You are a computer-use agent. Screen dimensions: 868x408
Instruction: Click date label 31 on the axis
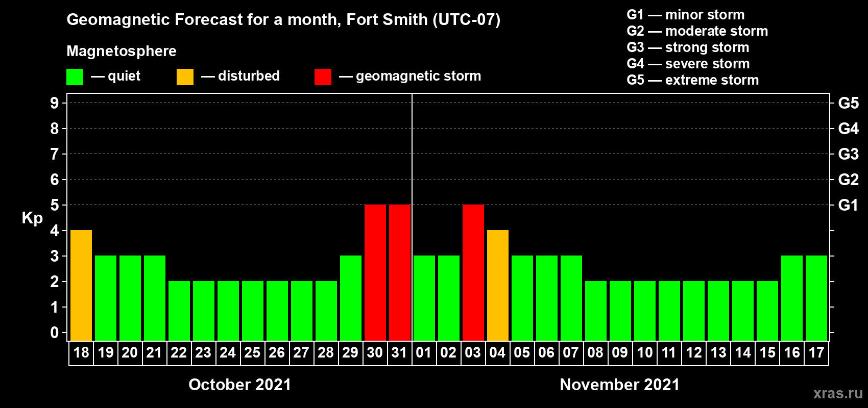point(399,352)
